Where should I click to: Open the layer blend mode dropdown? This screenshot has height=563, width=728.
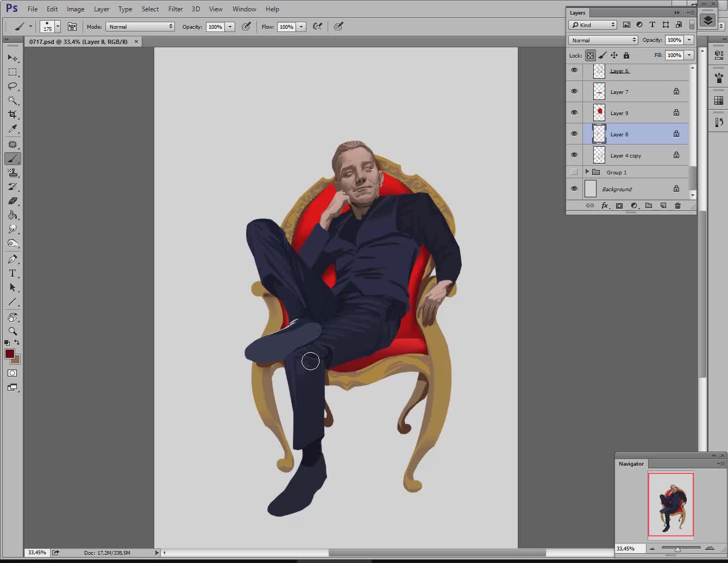[x=603, y=40]
